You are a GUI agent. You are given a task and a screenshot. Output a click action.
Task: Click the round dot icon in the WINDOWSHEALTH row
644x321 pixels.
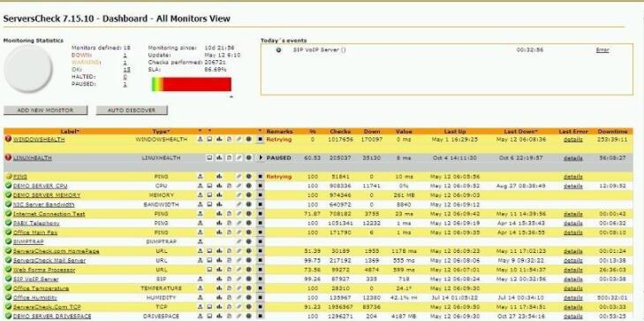click(248, 140)
